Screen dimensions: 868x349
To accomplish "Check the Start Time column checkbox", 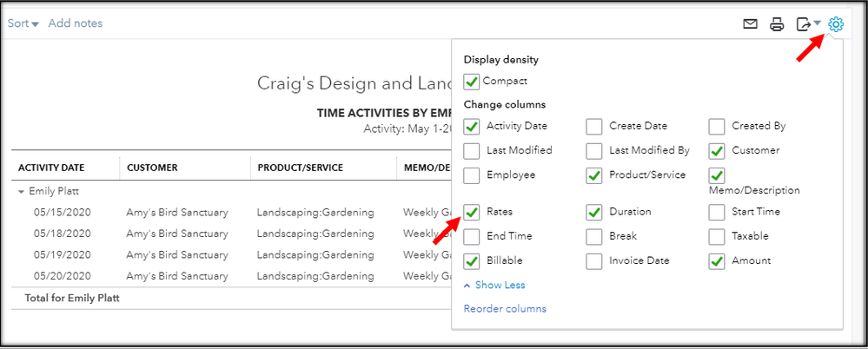I will coord(717,212).
